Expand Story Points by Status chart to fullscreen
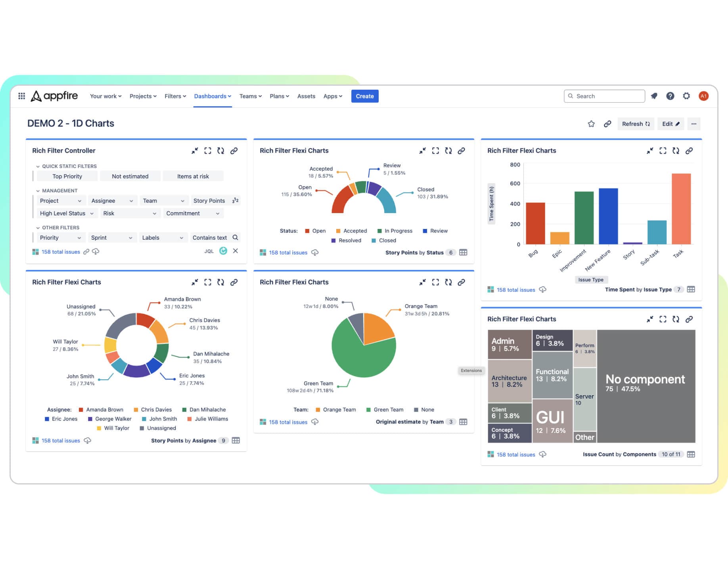Image resolution: width=728 pixels, height=569 pixels. click(435, 151)
